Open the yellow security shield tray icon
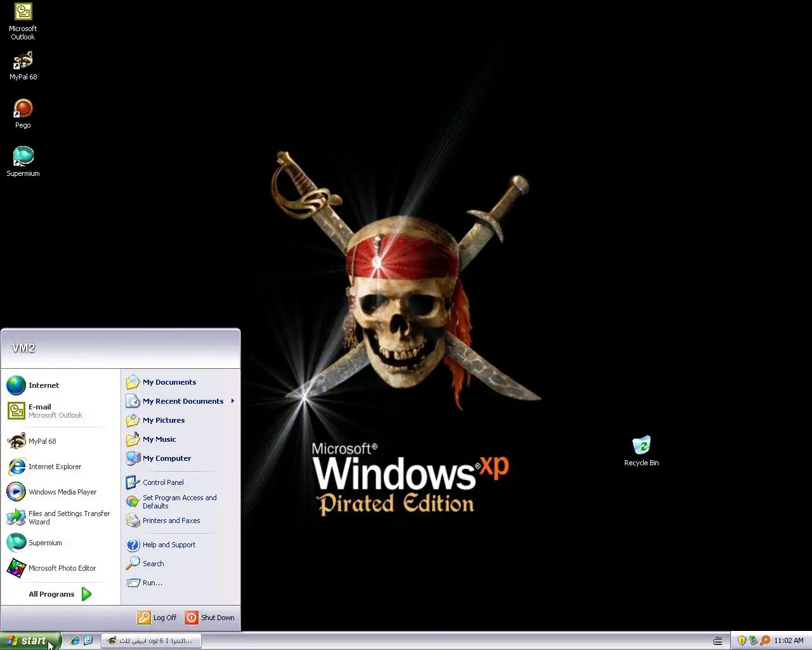The image size is (812, 650). click(742, 640)
